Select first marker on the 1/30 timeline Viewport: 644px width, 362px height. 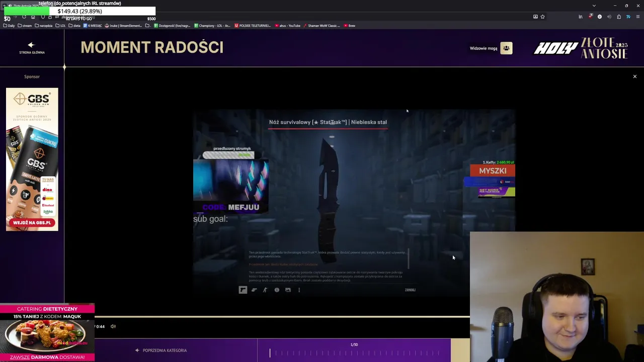point(270,353)
